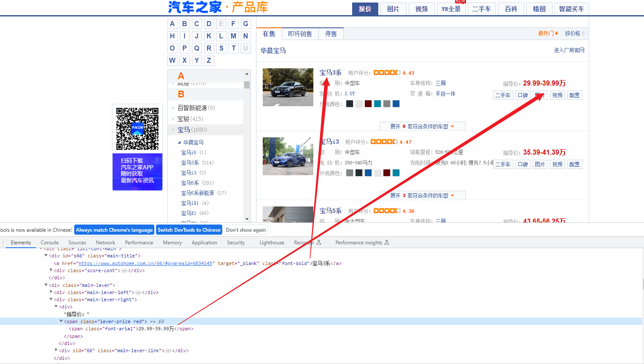Viewport: 644px width, 364px height.
Task: Select letter K in brand index
Action: click(209, 36)
